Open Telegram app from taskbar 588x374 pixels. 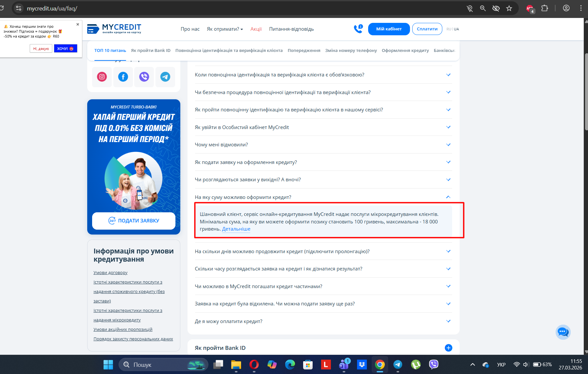click(398, 365)
